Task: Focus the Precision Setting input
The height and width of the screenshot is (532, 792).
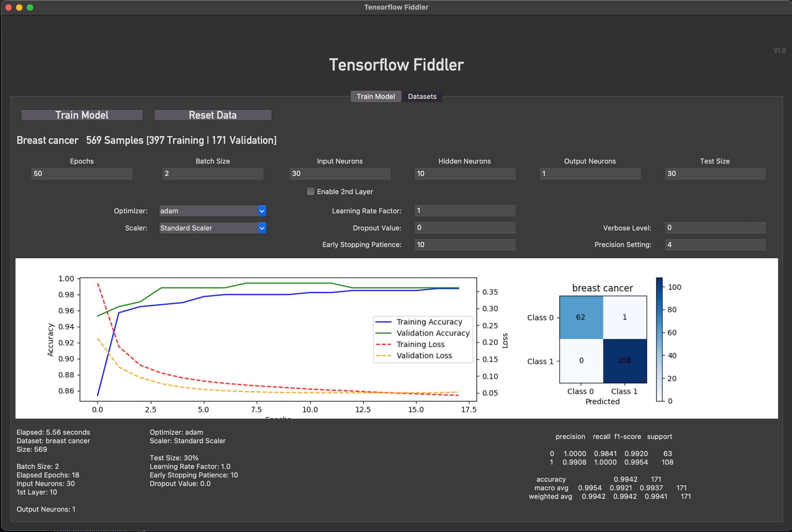Action: click(715, 245)
